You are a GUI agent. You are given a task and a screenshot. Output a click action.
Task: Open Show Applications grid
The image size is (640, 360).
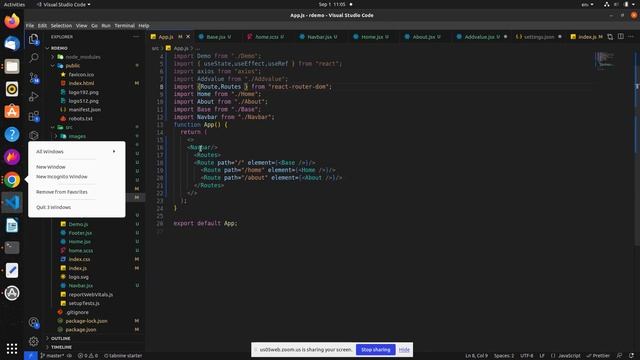[x=12, y=348]
